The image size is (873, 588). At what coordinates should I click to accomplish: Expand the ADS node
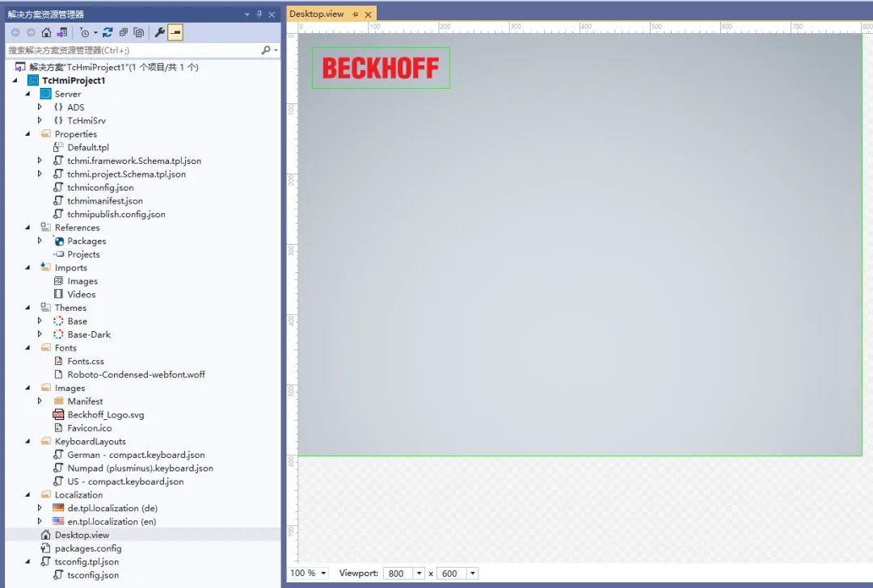coord(40,107)
